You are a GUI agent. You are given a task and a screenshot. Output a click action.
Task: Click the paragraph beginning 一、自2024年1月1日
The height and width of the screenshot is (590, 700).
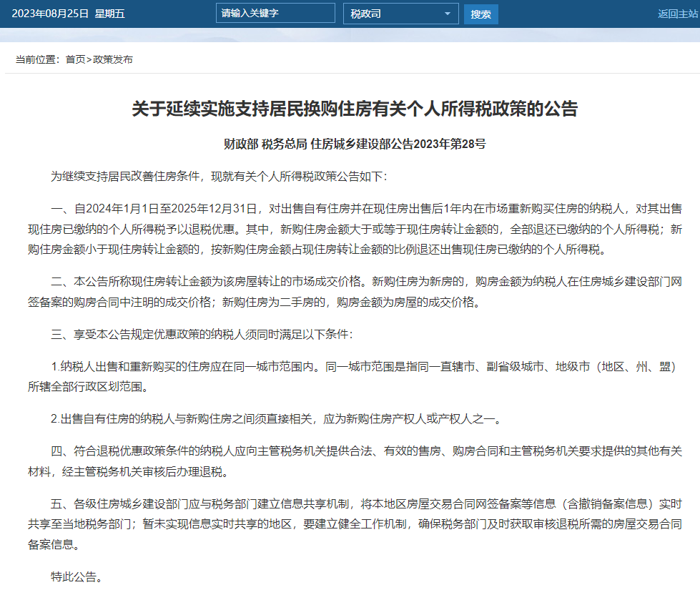pyautogui.click(x=355, y=229)
